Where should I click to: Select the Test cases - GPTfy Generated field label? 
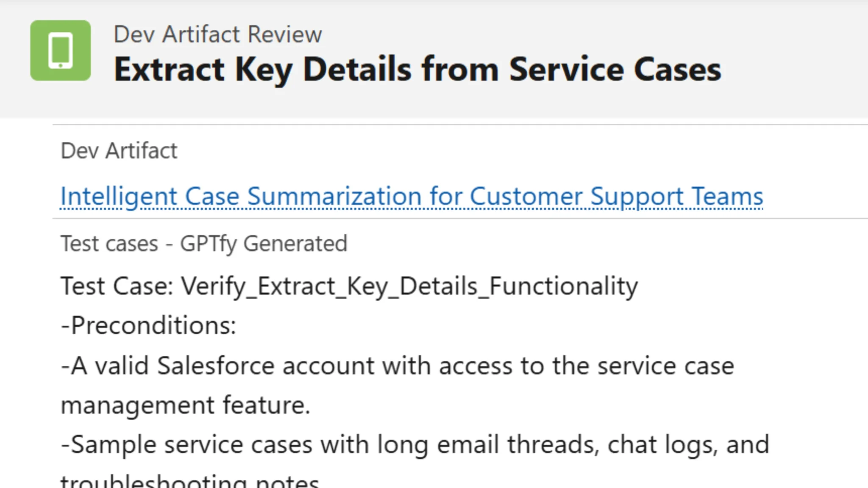click(x=203, y=243)
